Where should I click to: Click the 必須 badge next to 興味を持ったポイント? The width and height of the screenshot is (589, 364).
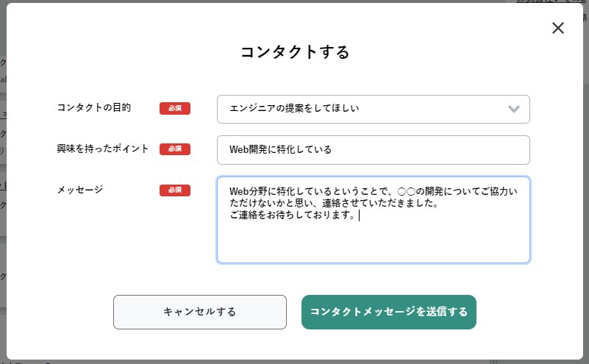(x=175, y=149)
